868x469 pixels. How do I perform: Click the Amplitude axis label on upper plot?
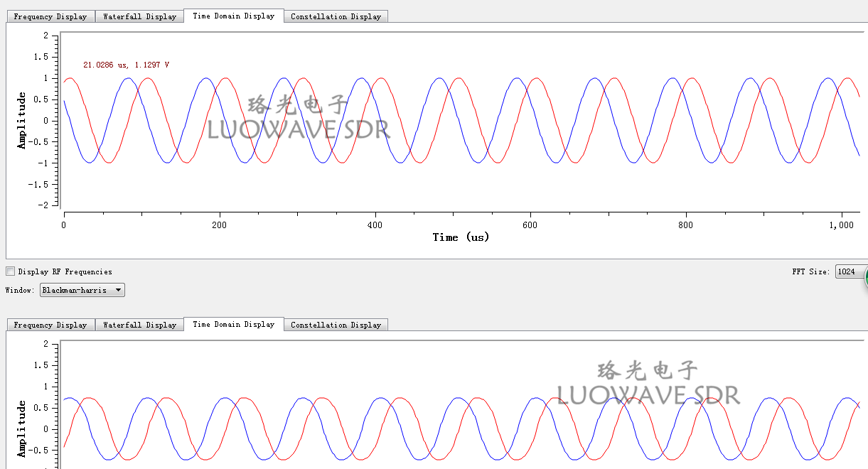click(x=21, y=119)
